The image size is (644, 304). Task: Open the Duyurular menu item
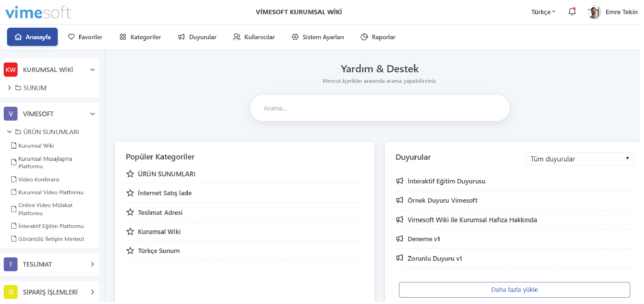pos(197,37)
